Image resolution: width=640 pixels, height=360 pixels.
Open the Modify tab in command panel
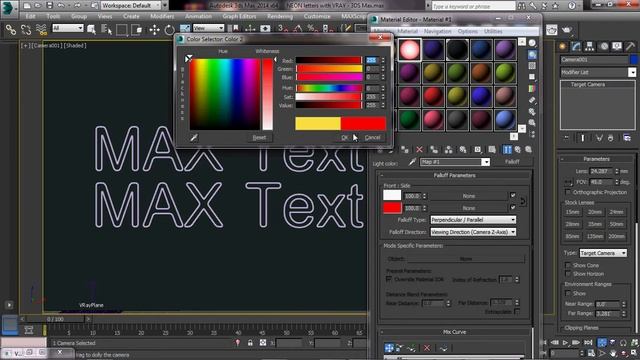click(576, 47)
